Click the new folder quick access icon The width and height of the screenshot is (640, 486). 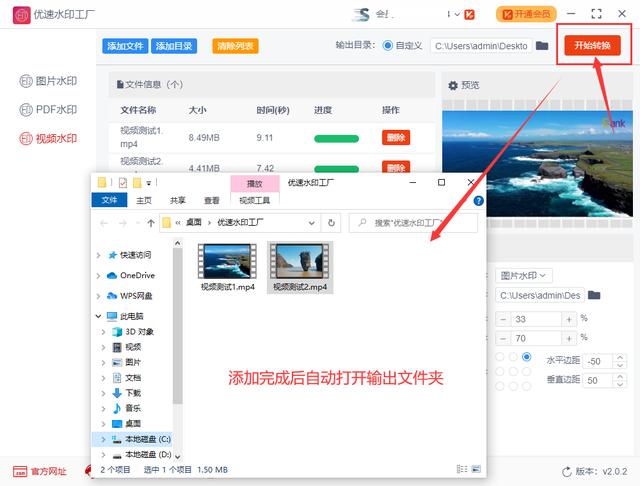click(137, 182)
